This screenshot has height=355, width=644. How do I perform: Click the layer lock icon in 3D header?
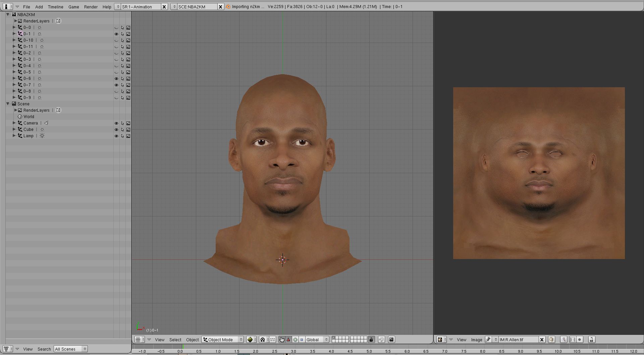coord(371,340)
